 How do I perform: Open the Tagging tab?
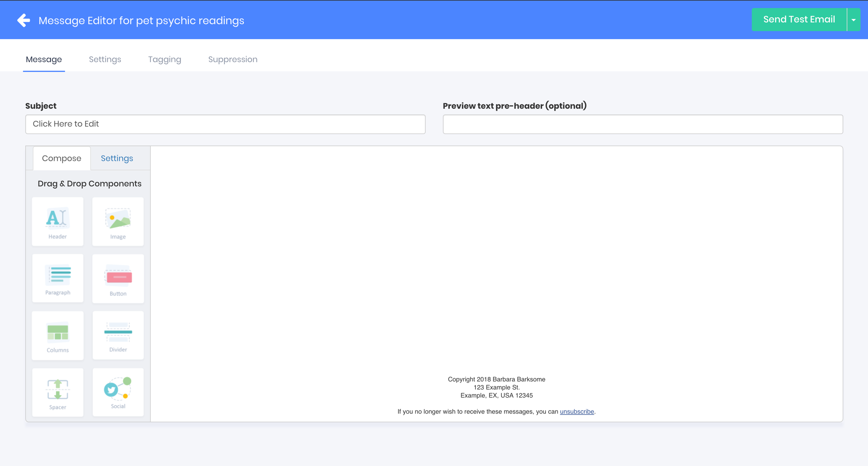pos(165,59)
